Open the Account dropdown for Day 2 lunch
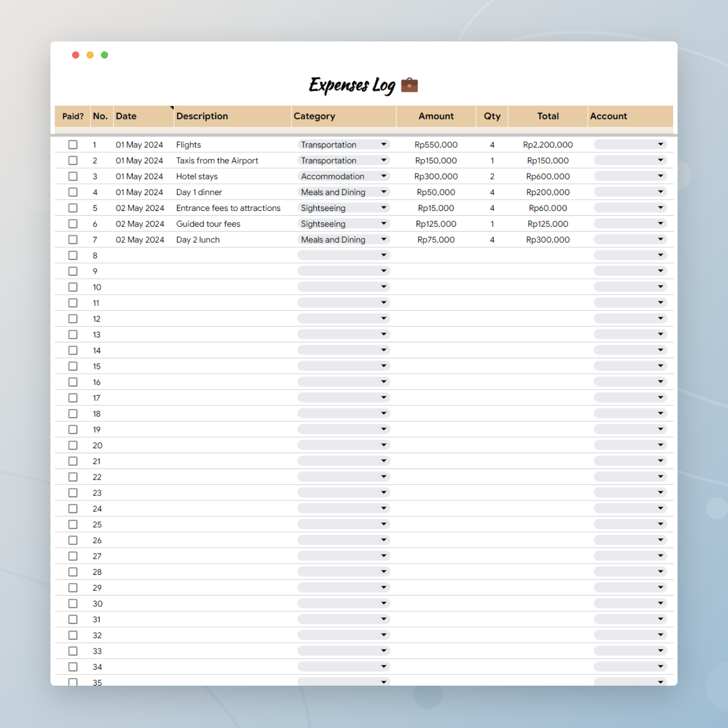The image size is (728, 728). pyautogui.click(x=630, y=239)
